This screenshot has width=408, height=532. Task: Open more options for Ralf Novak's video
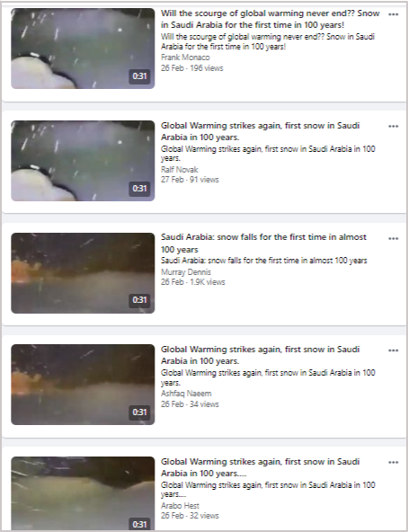point(393,126)
